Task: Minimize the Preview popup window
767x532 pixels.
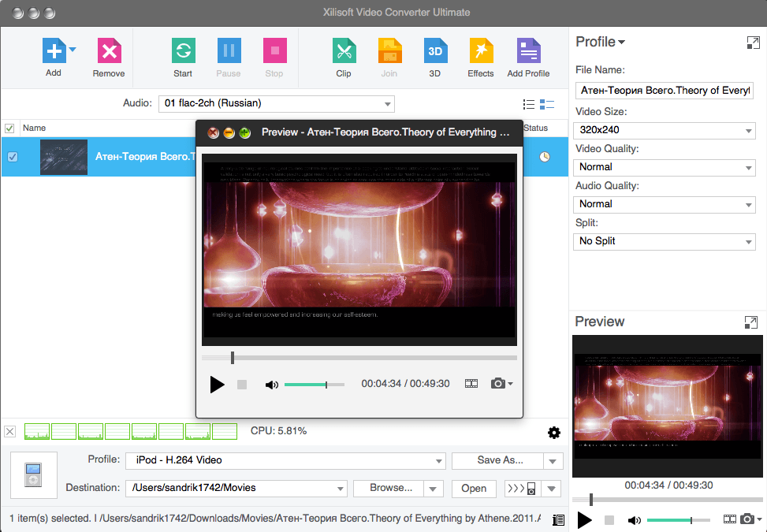Action: pyautogui.click(x=229, y=133)
